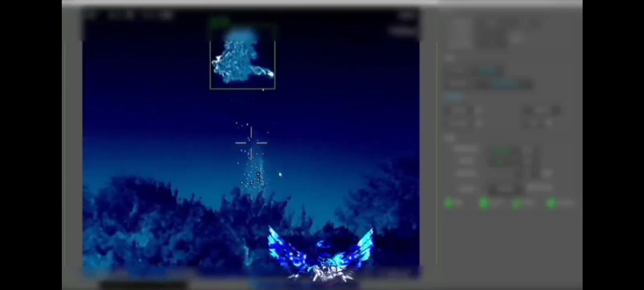The height and width of the screenshot is (290, 644).
Task: Click the first green indicator light in panel
Action: click(449, 203)
